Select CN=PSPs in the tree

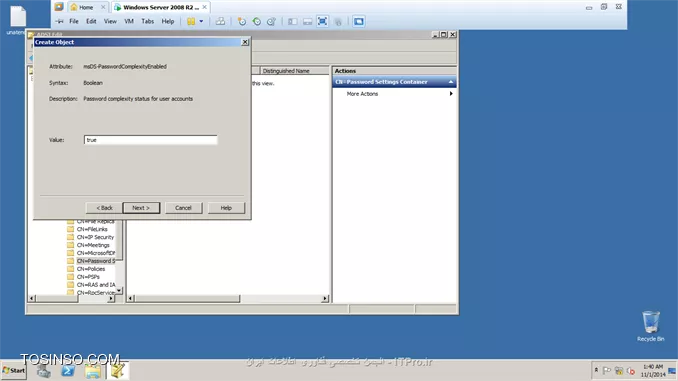tap(88, 277)
